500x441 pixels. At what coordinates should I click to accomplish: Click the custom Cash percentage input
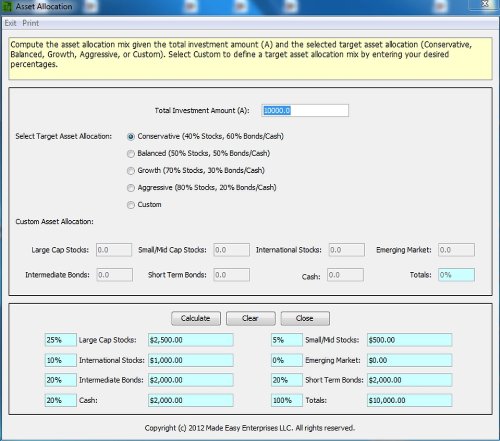coord(345,275)
